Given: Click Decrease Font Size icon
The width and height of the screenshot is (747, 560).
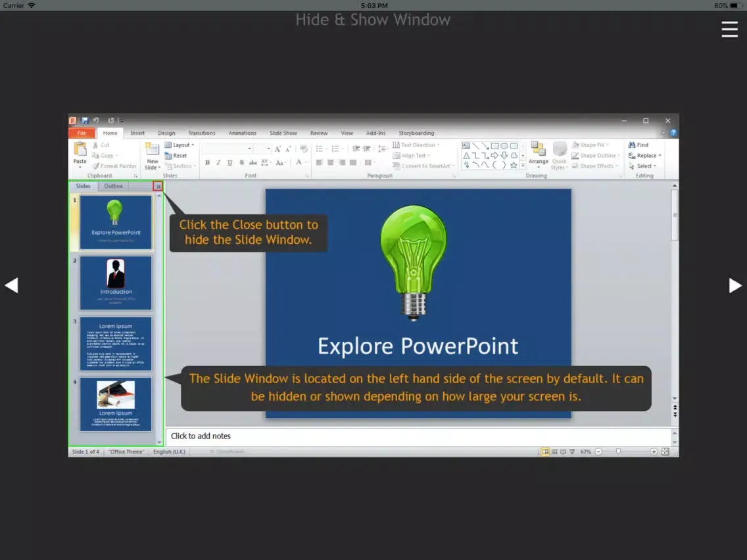Looking at the screenshot, I should pyautogui.click(x=288, y=149).
